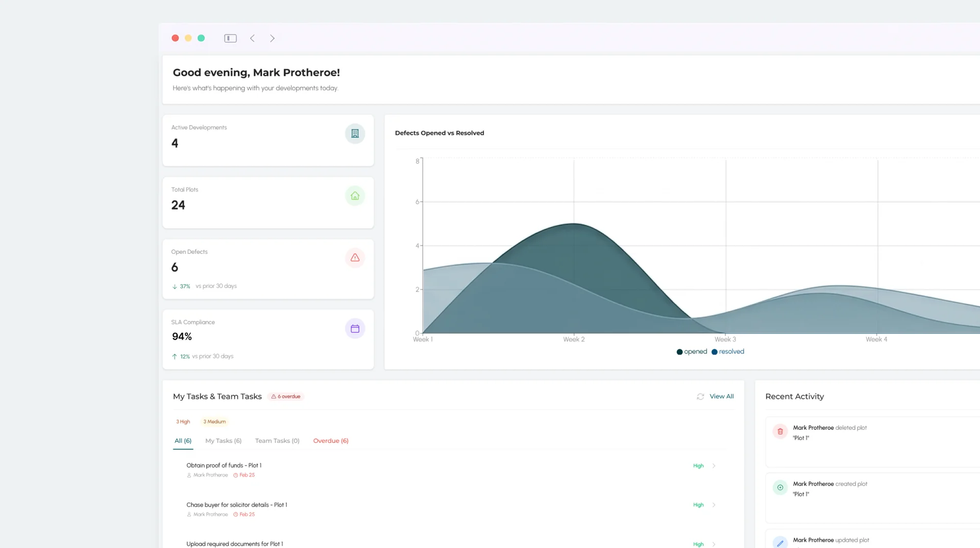Toggle the sidebar panel icon
The width and height of the screenshot is (980, 548).
coord(230,38)
